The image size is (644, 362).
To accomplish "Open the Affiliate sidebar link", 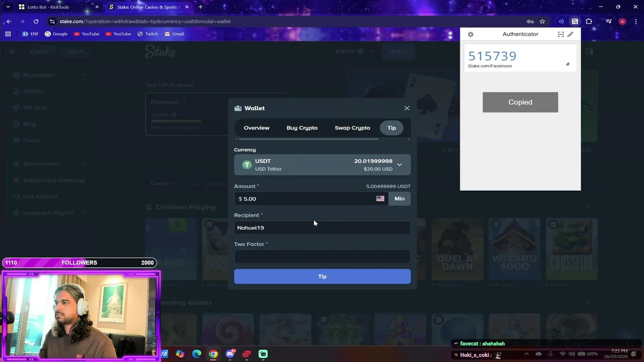I will point(33,92).
